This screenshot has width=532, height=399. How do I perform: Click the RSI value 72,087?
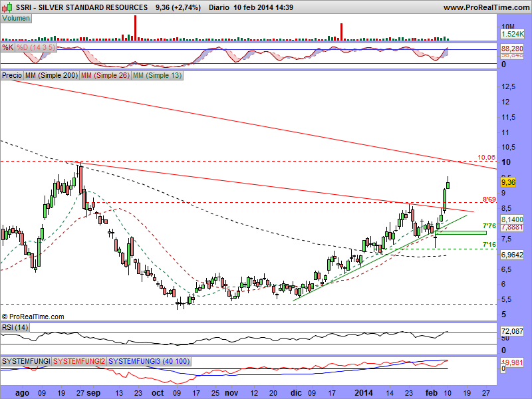(512, 331)
